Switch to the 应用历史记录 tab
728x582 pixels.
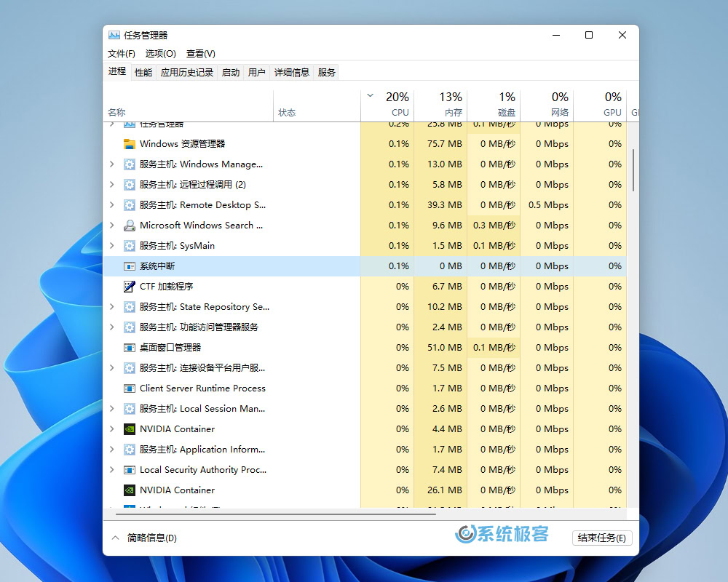187,73
